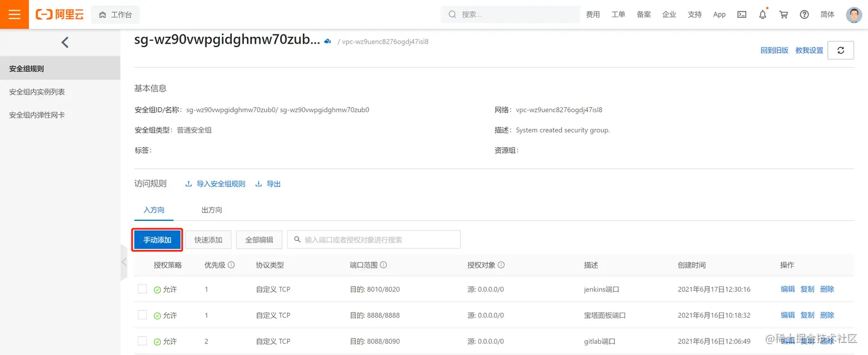The image size is (868, 355).
Task: Click 教我设置 link
Action: tap(809, 50)
